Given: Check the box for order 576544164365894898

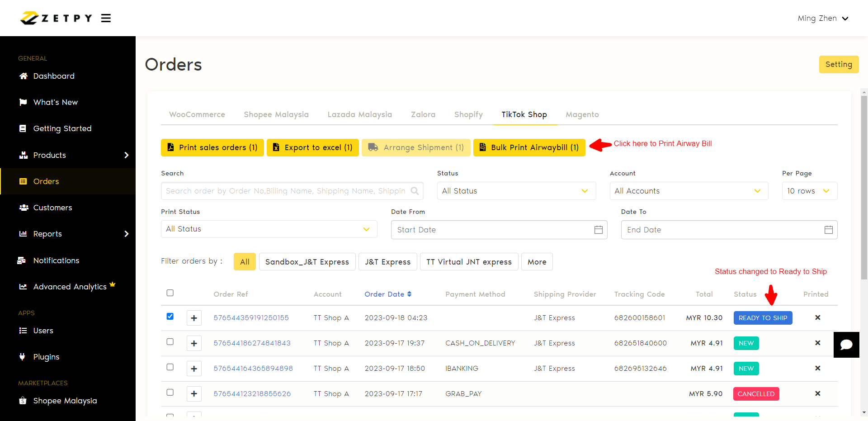Looking at the screenshot, I should (170, 367).
